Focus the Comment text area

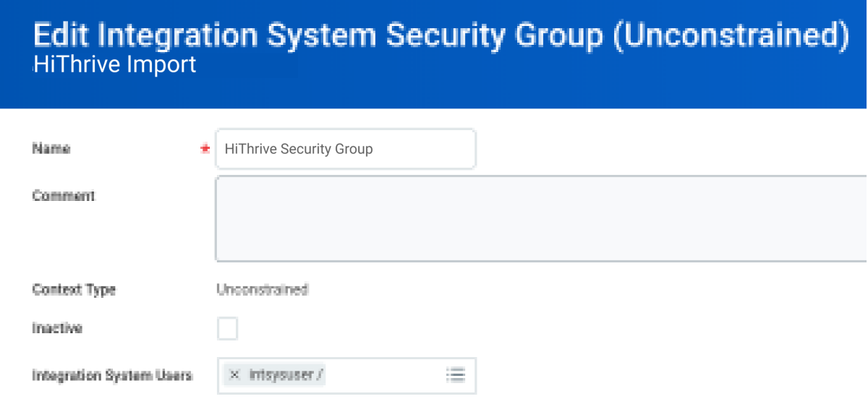pyautogui.click(x=541, y=218)
